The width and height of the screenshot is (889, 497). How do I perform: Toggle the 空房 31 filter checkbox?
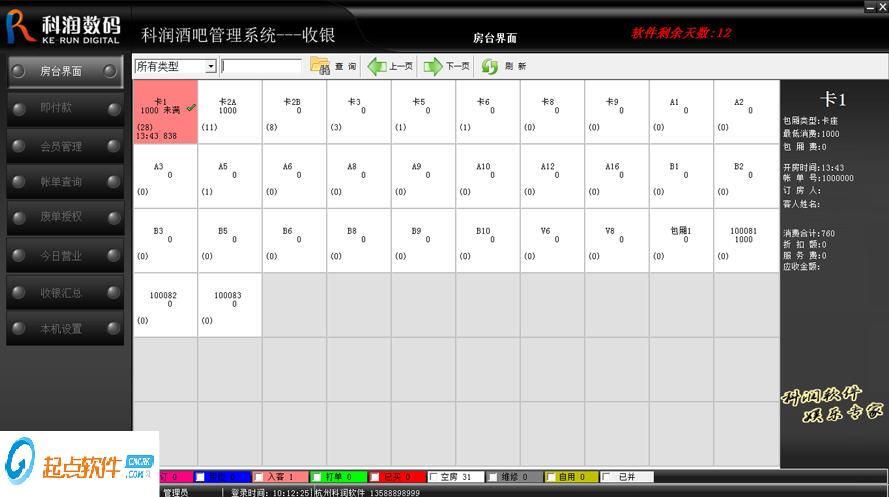[433, 477]
